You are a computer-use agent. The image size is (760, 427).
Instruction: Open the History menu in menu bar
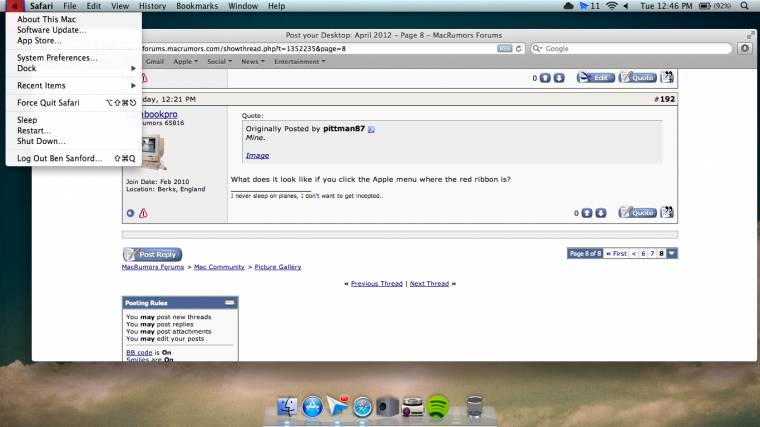coord(152,6)
